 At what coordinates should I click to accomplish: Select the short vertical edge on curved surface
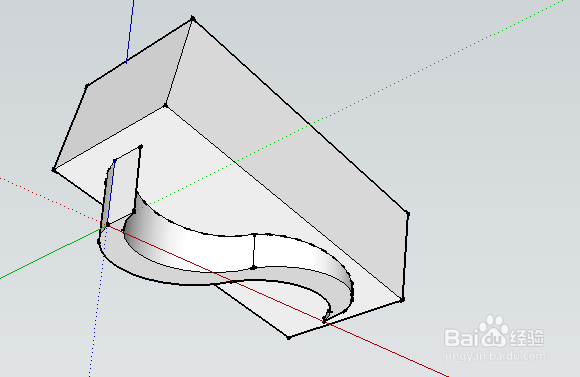click(x=254, y=251)
